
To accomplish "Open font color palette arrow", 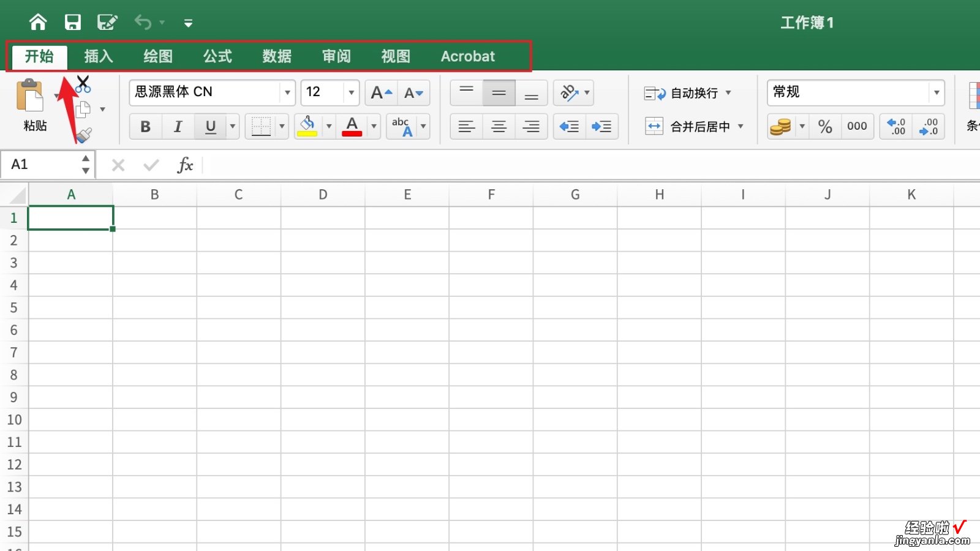I will pos(374,127).
